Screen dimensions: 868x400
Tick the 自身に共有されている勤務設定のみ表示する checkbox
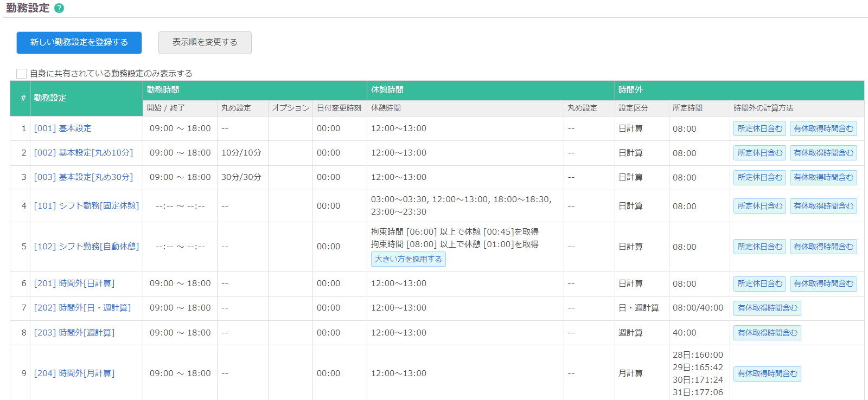click(x=22, y=74)
